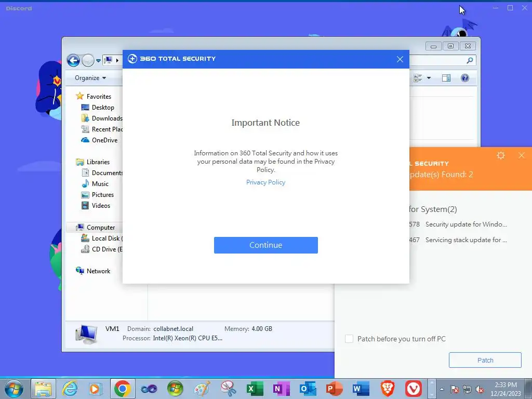Screen dimensions: 532x399
Task: Launch Vivaldi browser from the taskbar
Action: point(414,389)
